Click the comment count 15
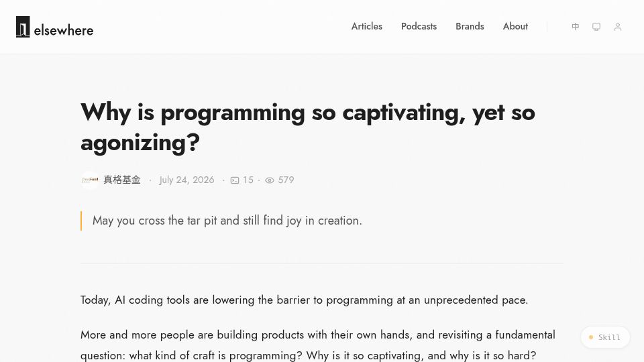This screenshot has width=644, height=362. tap(248, 180)
